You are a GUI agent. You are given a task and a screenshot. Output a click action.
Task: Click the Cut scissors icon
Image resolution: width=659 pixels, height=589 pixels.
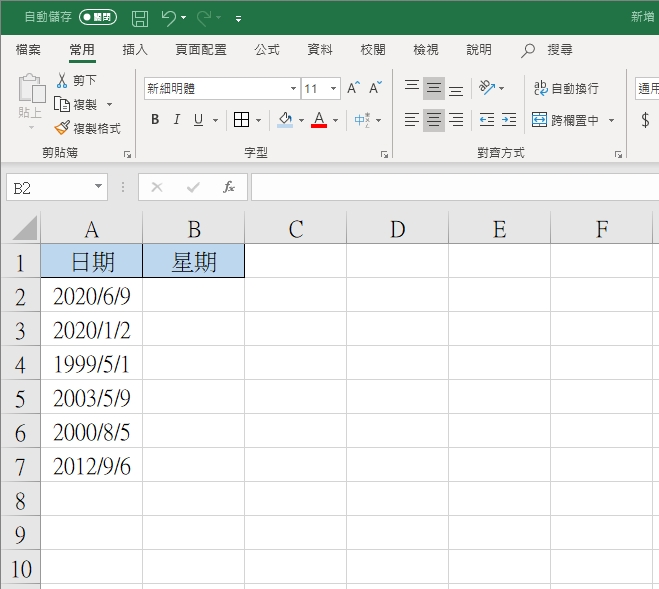[62, 80]
